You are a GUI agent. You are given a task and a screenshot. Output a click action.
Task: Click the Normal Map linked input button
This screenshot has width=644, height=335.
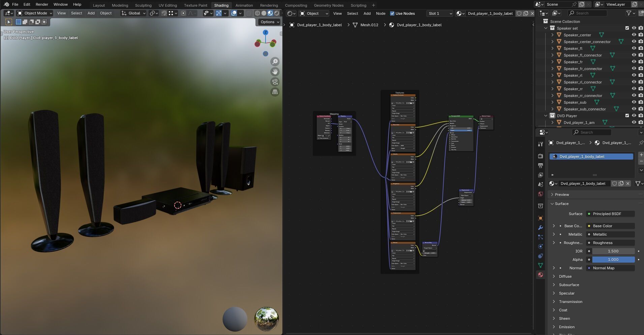coord(610,268)
